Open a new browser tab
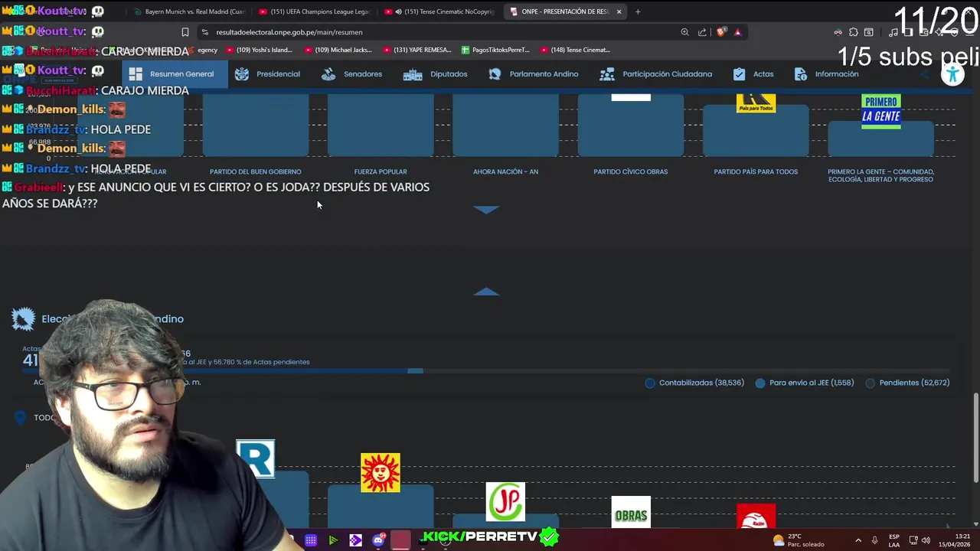The height and width of the screenshot is (551, 980). click(x=638, y=11)
